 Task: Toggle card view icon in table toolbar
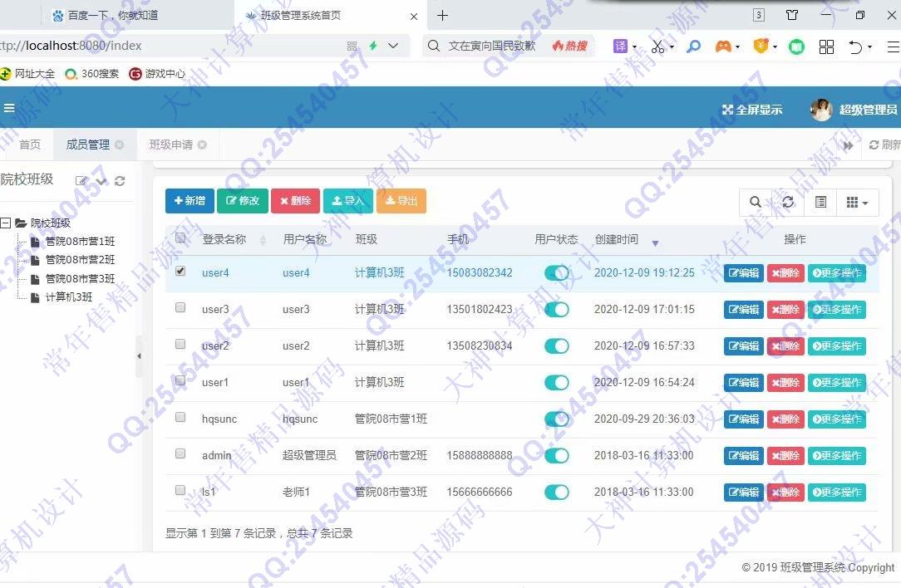click(820, 202)
